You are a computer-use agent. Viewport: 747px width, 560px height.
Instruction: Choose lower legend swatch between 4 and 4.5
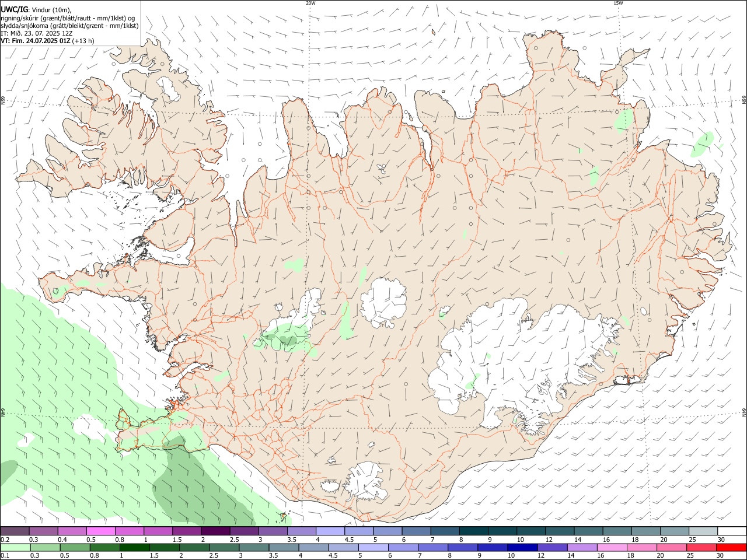313,547
